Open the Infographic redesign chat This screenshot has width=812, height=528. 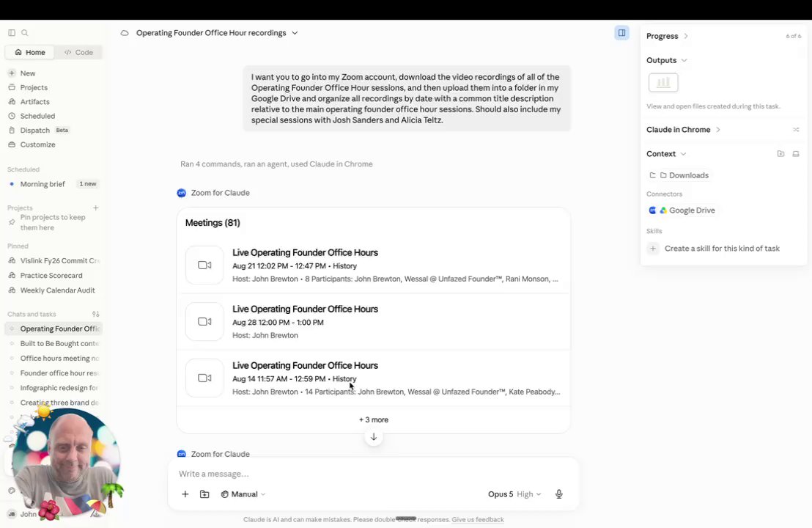pyautogui.click(x=53, y=388)
